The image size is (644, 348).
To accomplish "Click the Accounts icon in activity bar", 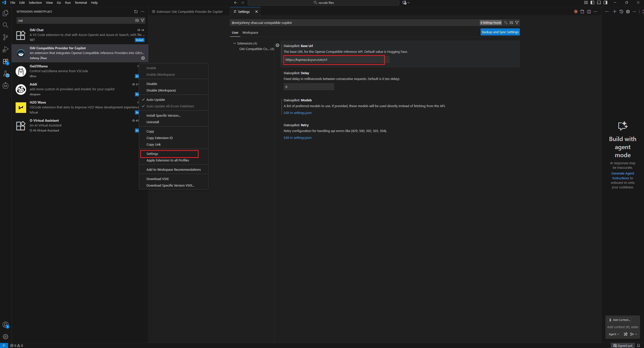I will coord(6,325).
